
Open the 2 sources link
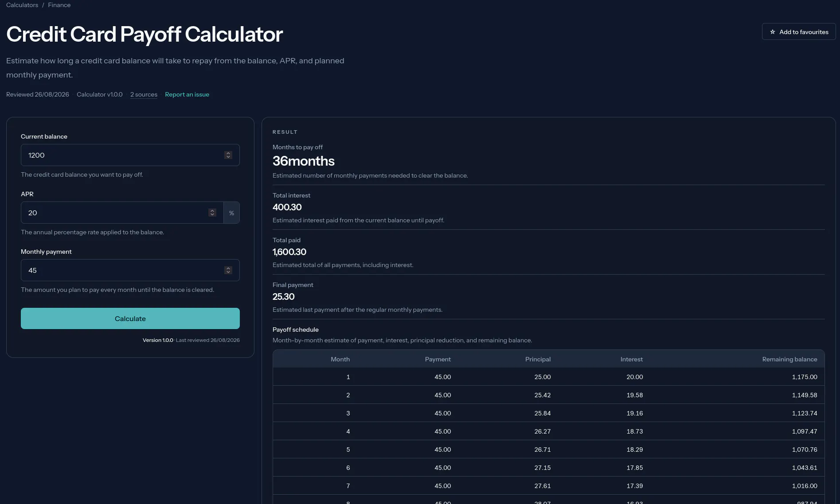tap(144, 94)
